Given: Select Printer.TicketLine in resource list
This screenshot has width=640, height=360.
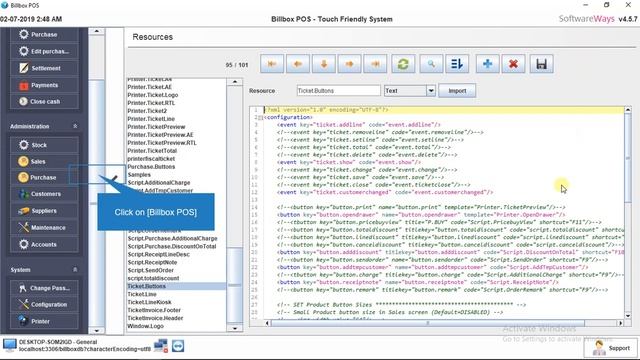Looking at the screenshot, I should tap(151, 119).
